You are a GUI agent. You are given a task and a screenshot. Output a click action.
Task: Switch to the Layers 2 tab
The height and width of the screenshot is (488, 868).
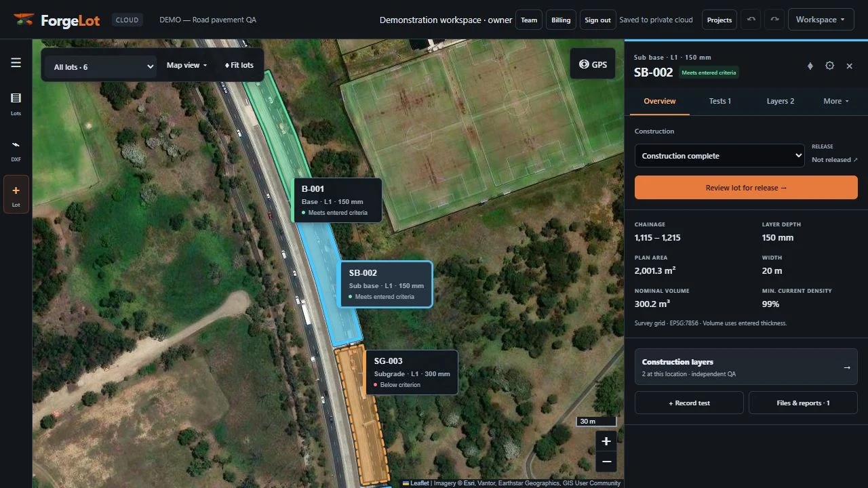point(780,101)
